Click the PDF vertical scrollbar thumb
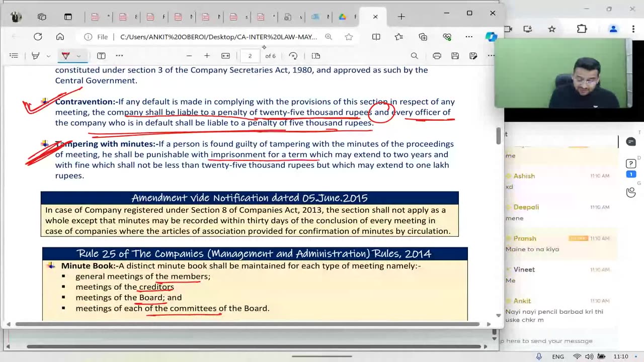This screenshot has width=644, height=362. pyautogui.click(x=499, y=136)
